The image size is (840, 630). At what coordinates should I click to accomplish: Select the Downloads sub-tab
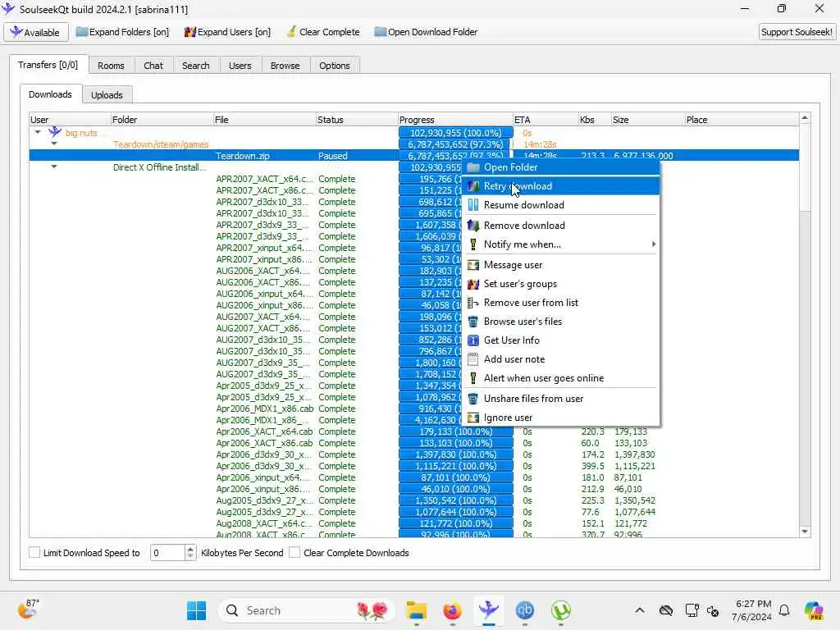click(x=50, y=94)
